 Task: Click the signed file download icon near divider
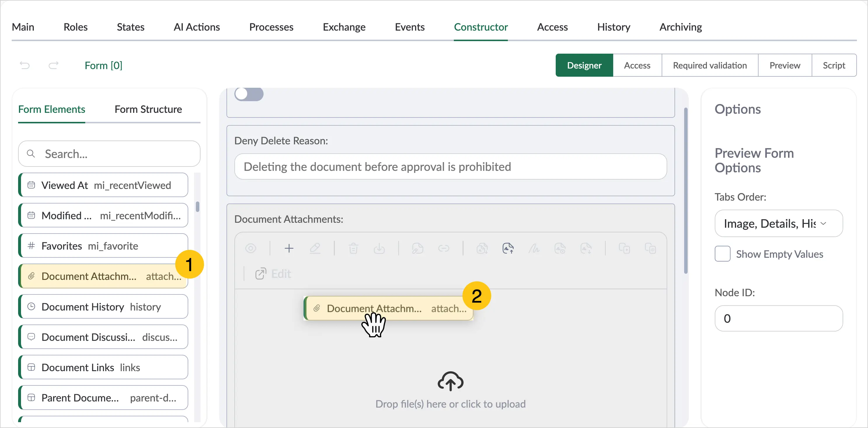coord(586,248)
